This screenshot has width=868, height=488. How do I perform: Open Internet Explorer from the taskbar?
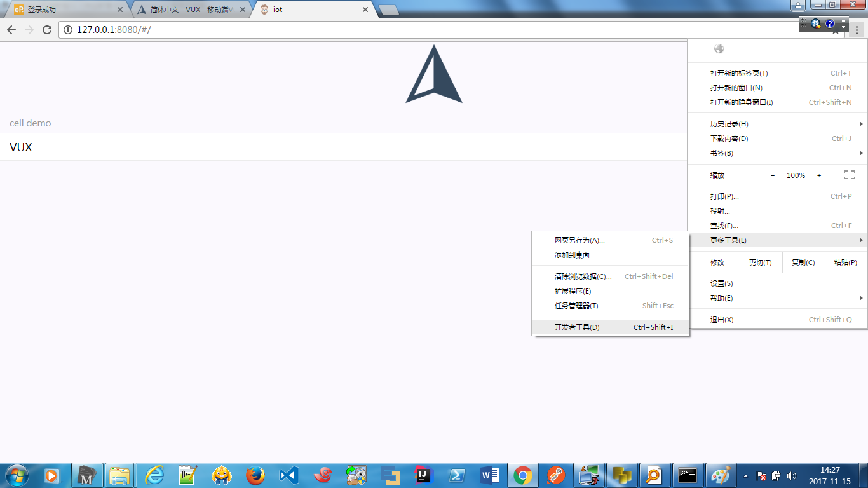(x=154, y=475)
